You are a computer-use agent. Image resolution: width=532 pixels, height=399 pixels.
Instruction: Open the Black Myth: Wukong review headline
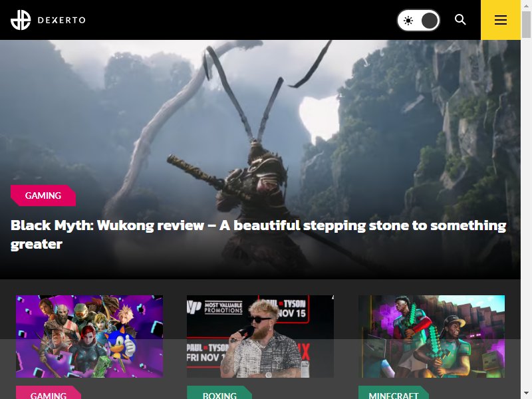coord(258,235)
